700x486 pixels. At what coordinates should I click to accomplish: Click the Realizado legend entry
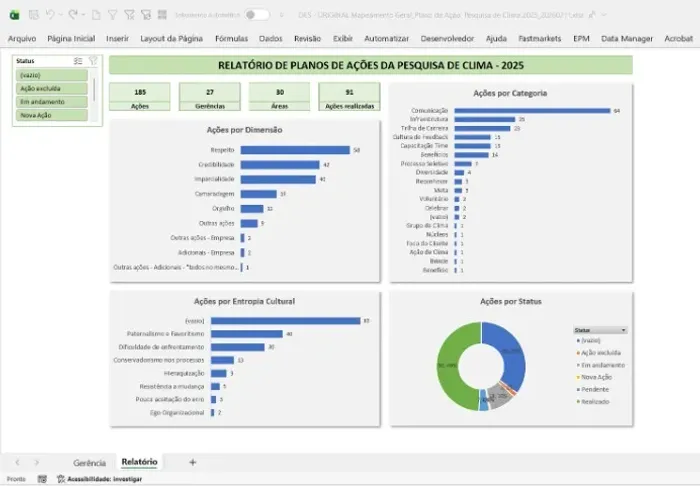pos(592,402)
